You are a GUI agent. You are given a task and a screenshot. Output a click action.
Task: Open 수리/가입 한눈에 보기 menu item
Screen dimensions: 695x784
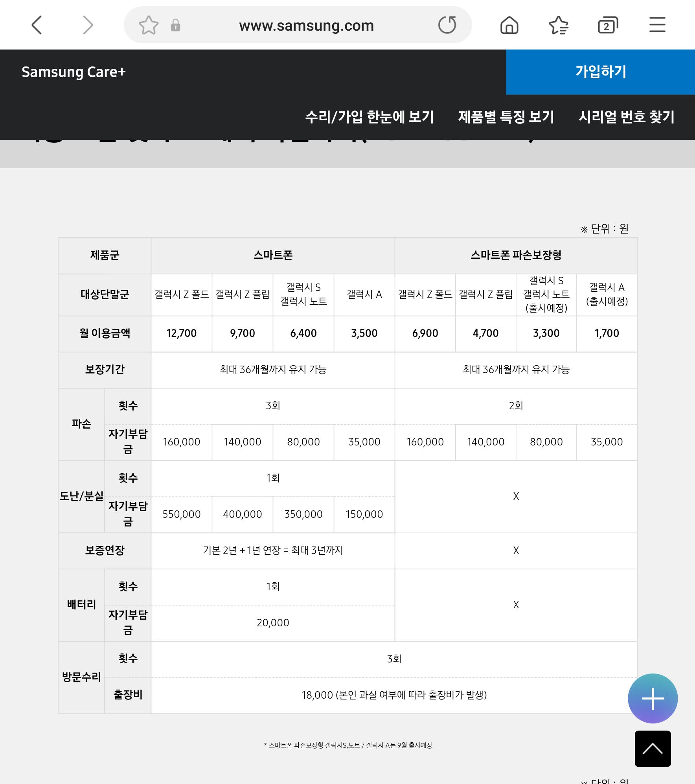(370, 117)
